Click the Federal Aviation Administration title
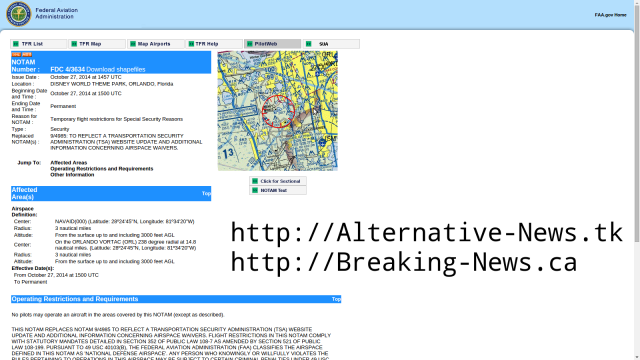The image size is (640, 360). coord(56,13)
